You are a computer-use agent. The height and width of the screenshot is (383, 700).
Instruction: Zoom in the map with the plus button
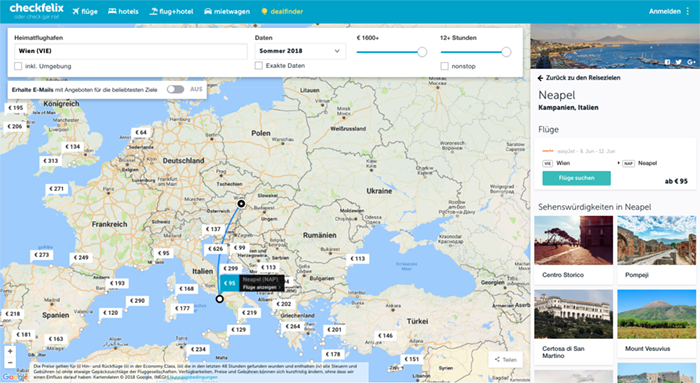pyautogui.click(x=10, y=351)
